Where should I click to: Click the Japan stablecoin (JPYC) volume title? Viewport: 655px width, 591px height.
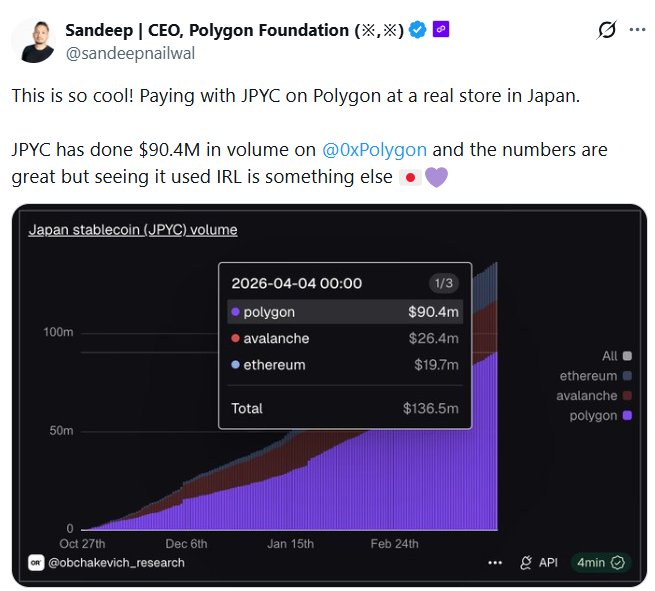[x=133, y=230]
